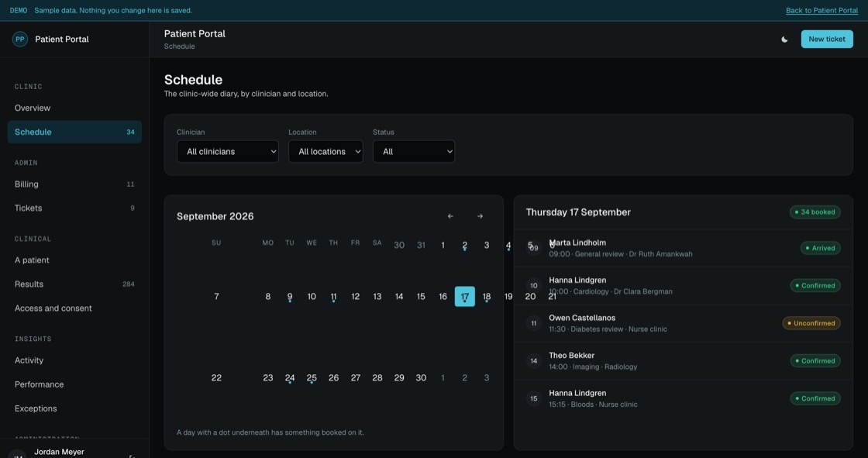Click the Thursday 17 September heading

click(x=578, y=212)
